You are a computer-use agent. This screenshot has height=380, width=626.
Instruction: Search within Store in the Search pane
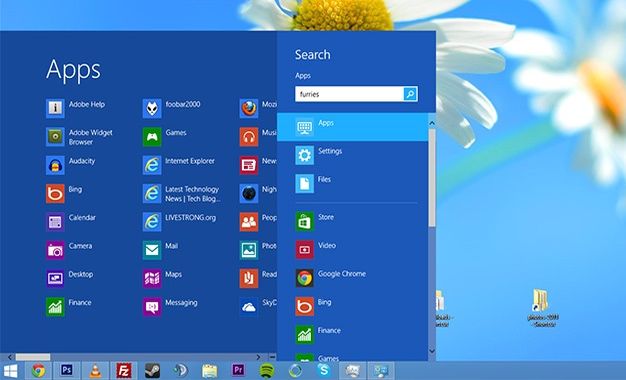[x=353, y=222]
